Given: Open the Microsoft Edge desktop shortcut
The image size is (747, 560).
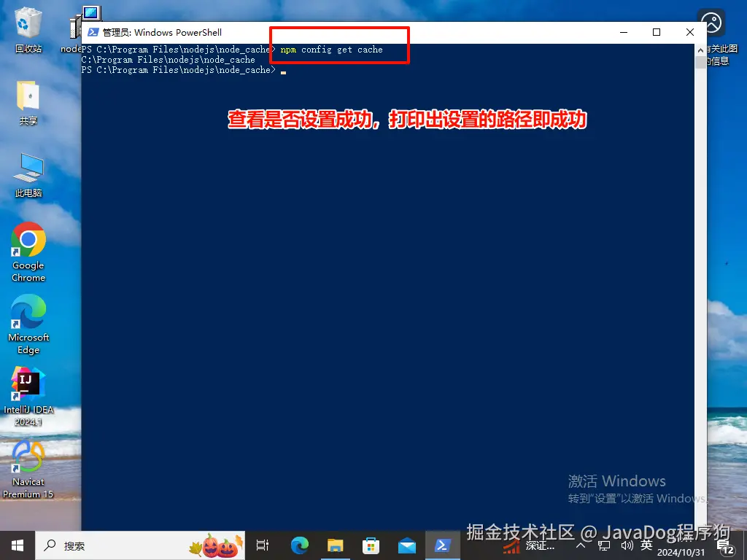Looking at the screenshot, I should tap(28, 324).
